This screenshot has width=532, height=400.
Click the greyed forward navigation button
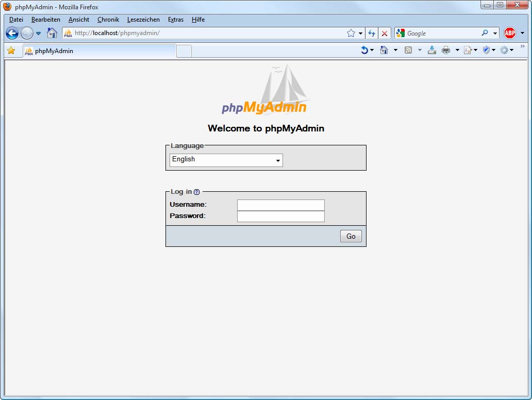(27, 34)
